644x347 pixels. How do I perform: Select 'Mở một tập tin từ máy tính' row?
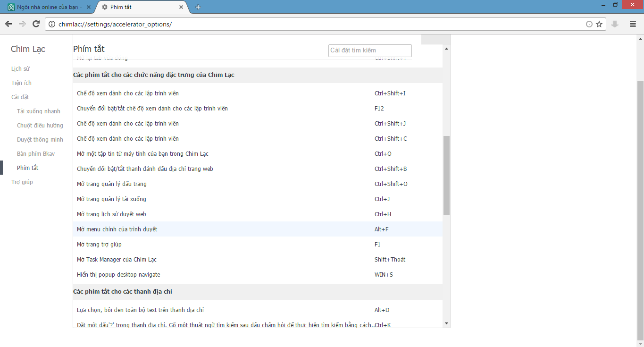(258, 154)
